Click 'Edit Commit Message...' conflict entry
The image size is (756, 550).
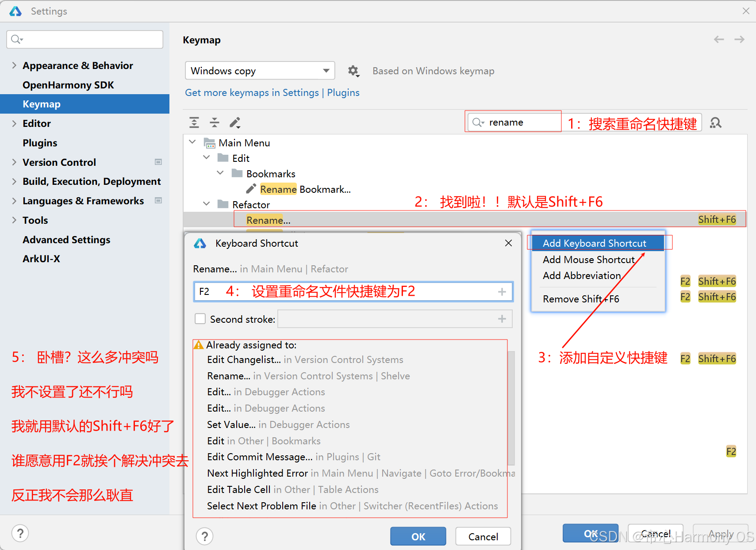point(294,457)
